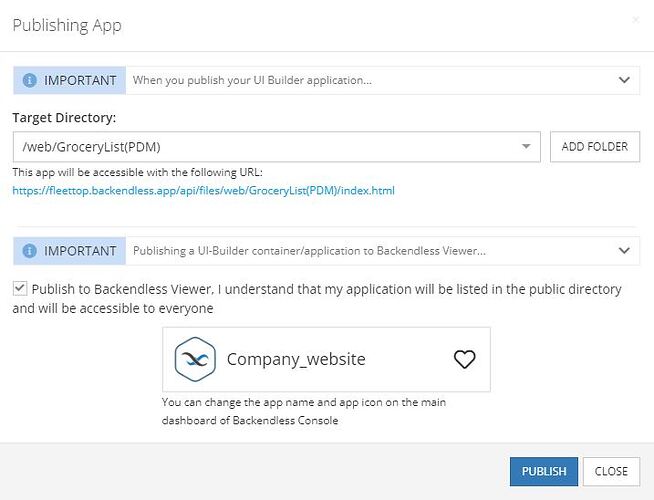
Task: Click the heart icon on Company_website card
Action: point(464,359)
